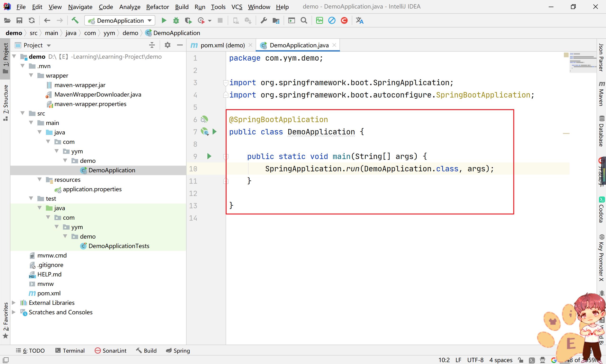Click the Search Everywhere magnifier icon
The image size is (606, 364).
point(303,20)
